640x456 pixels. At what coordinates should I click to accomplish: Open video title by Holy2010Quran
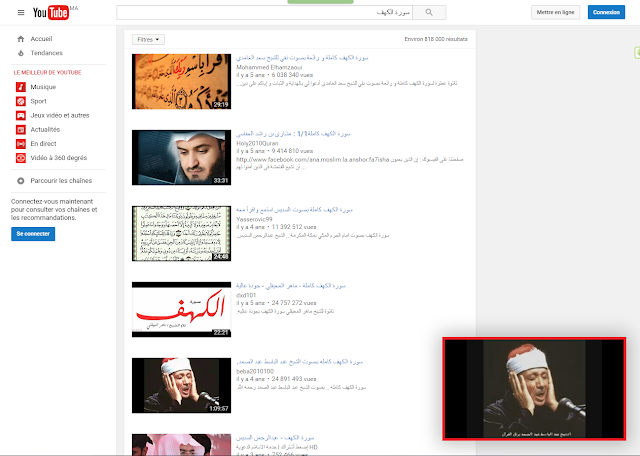click(x=293, y=134)
